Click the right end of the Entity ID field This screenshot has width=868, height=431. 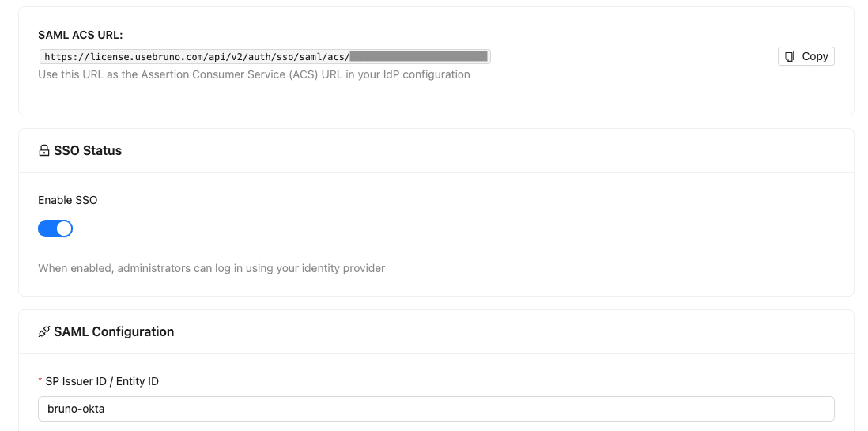pyautogui.click(x=822, y=409)
